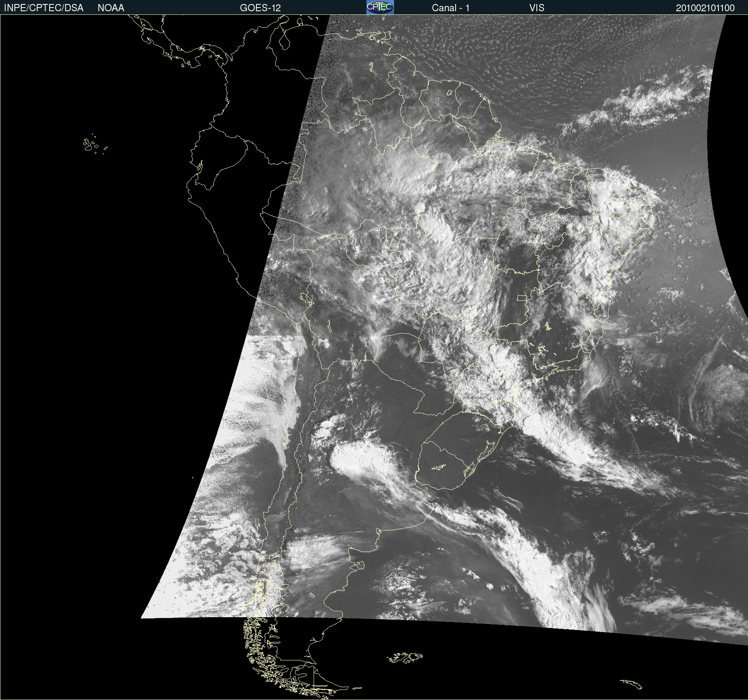Click the CPTEC logo in header

pyautogui.click(x=380, y=7)
